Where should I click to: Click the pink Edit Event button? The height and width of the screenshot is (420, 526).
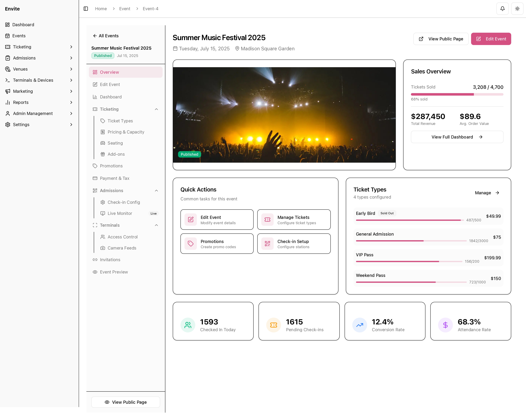point(491,39)
